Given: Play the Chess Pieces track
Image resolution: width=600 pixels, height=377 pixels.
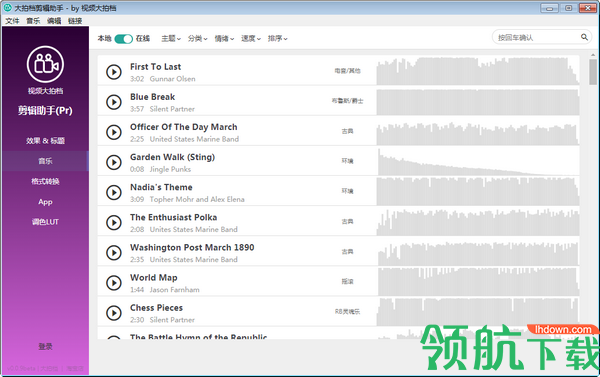Looking at the screenshot, I should [x=114, y=313].
